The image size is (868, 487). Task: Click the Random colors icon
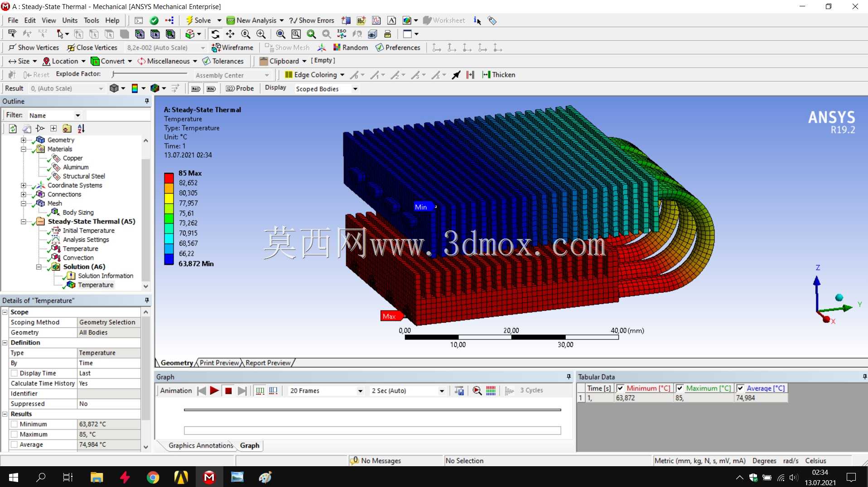point(337,48)
